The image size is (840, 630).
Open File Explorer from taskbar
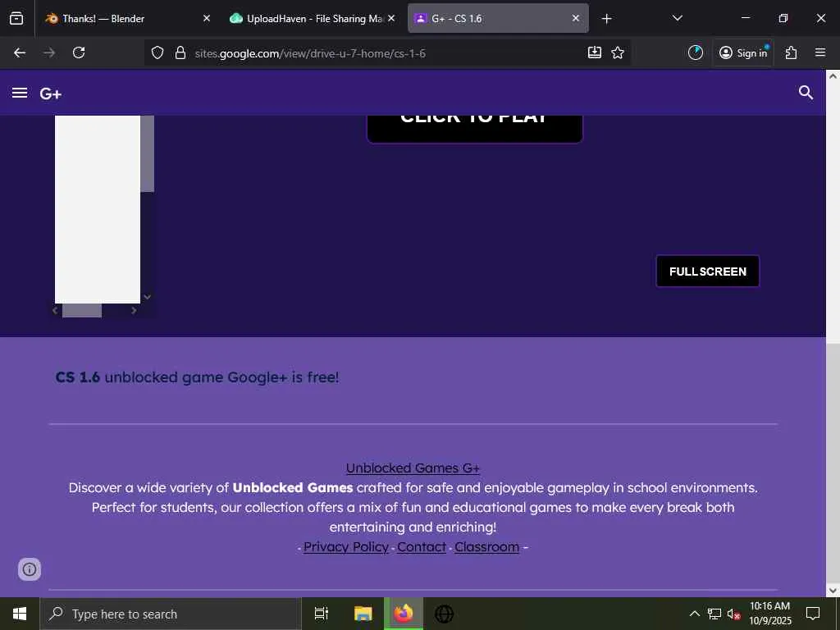pyautogui.click(x=363, y=614)
